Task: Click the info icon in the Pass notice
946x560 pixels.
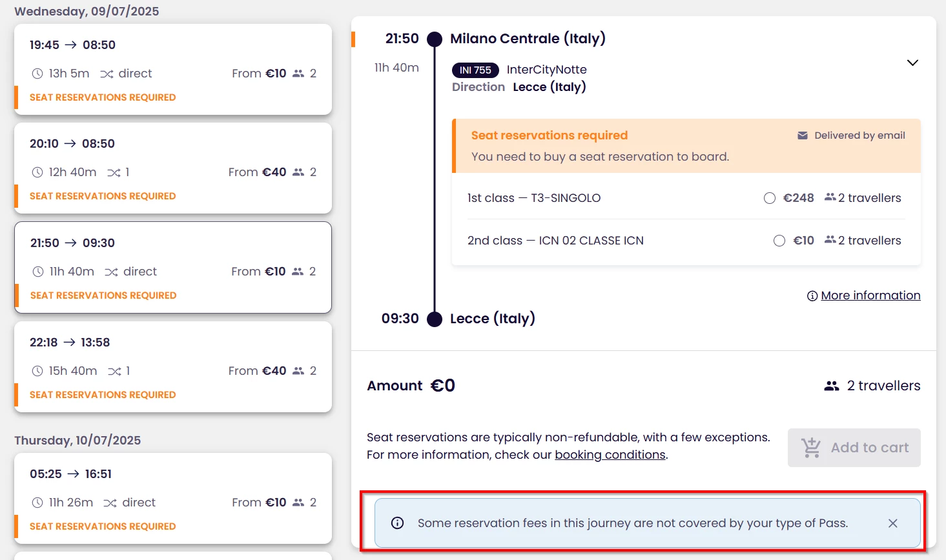Action: [x=398, y=523]
